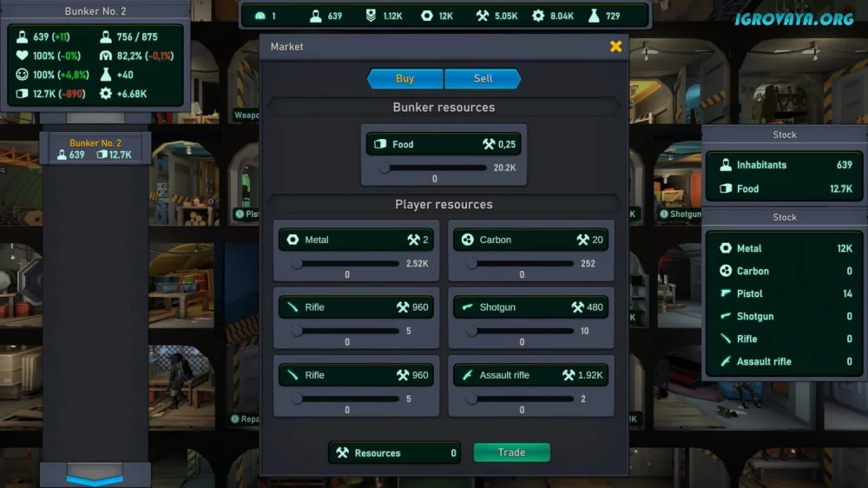Click the inhabitants icon in top bar
This screenshot has height=488, width=868.
click(x=316, y=16)
